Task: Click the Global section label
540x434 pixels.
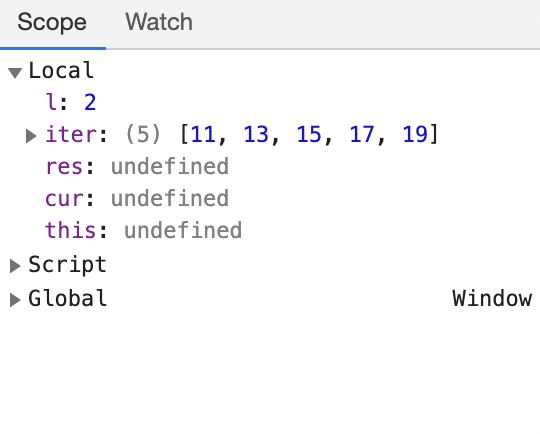Action: (68, 298)
